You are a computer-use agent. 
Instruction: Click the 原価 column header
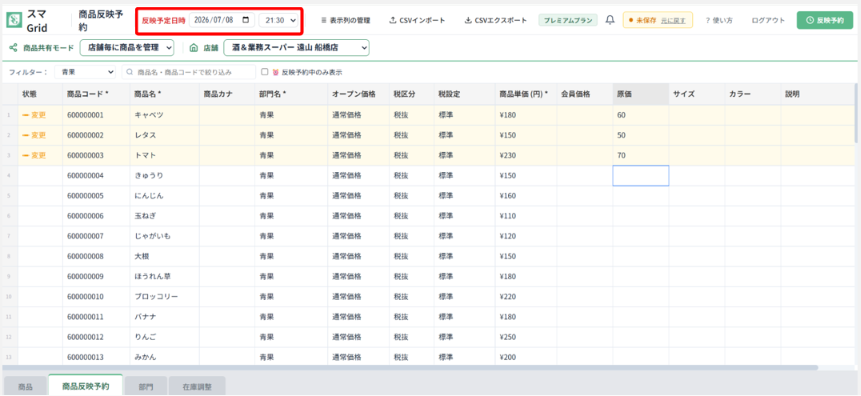click(641, 94)
